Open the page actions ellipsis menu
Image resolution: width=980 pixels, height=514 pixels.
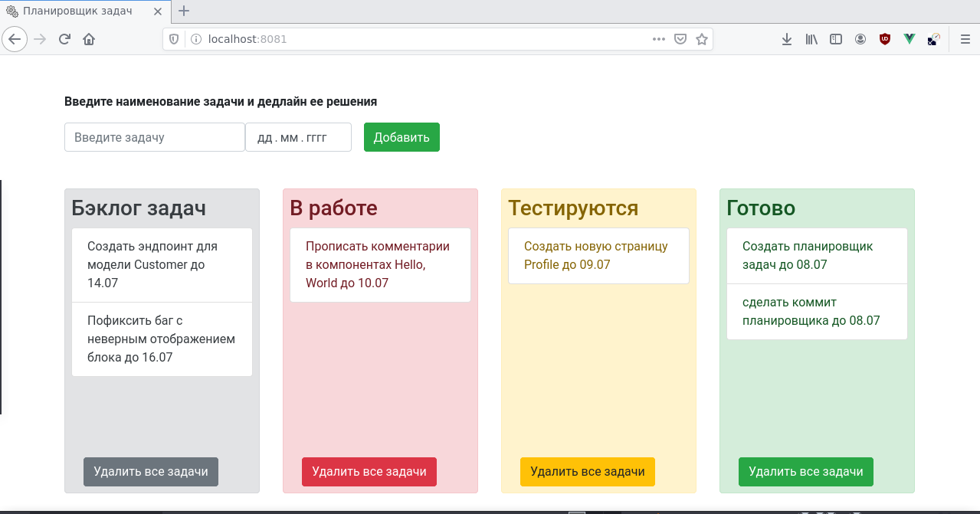(x=657, y=39)
